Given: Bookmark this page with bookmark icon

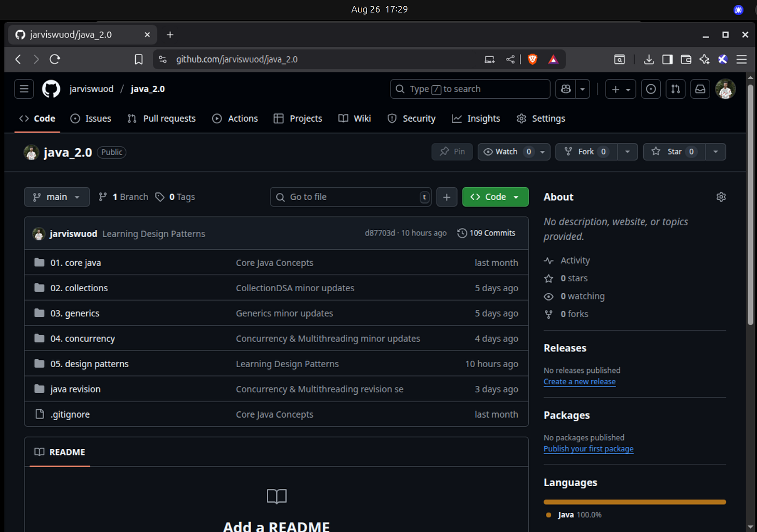Looking at the screenshot, I should [x=138, y=59].
